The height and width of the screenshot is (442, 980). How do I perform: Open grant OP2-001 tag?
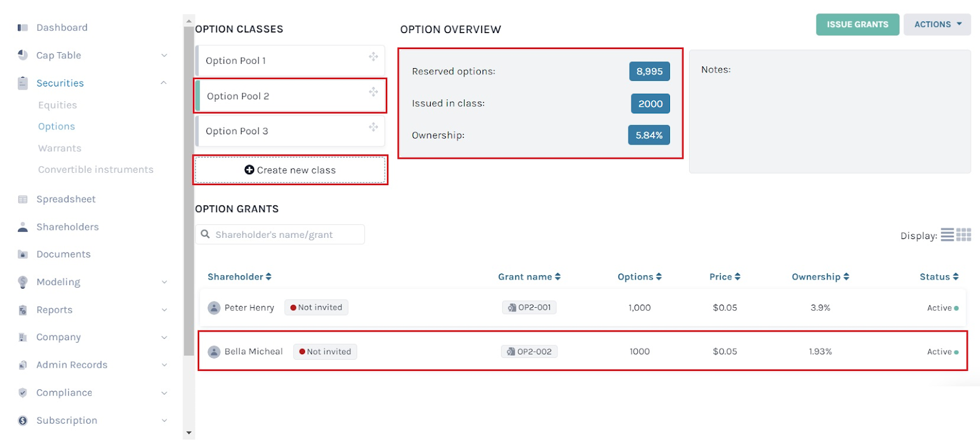pyautogui.click(x=529, y=308)
